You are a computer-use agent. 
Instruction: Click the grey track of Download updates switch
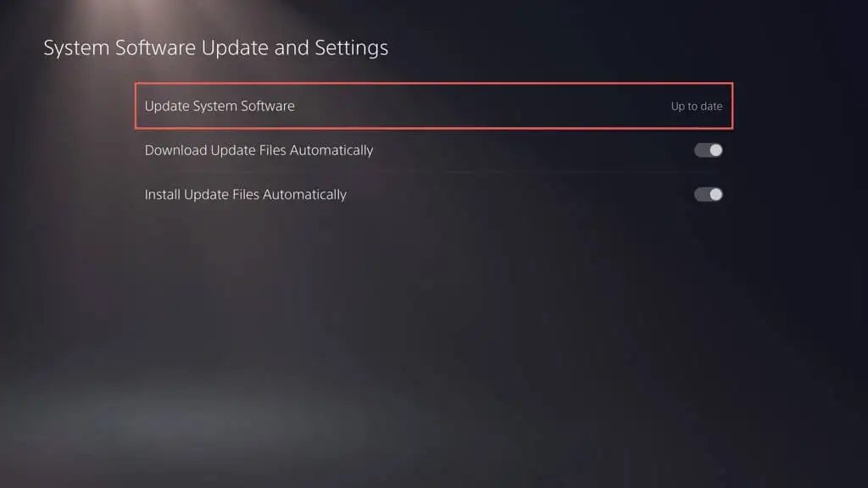tap(702, 150)
